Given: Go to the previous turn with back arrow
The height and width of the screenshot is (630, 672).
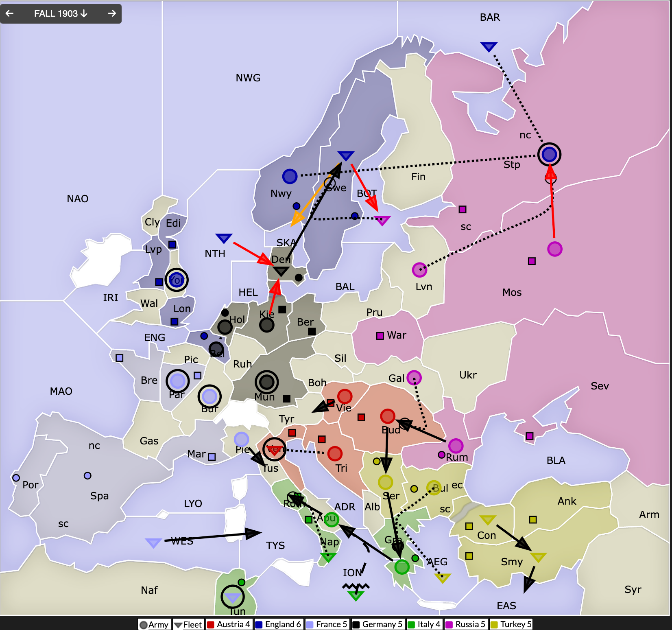Looking at the screenshot, I should (10, 13).
